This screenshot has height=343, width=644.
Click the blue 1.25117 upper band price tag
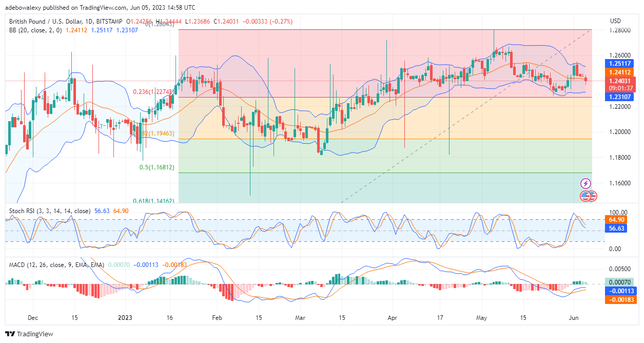point(620,64)
